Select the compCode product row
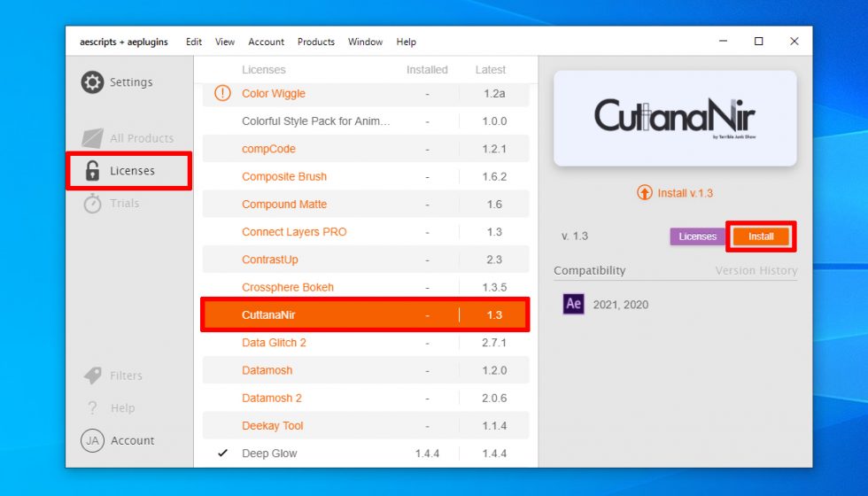The height and width of the screenshot is (496, 868). click(x=366, y=149)
